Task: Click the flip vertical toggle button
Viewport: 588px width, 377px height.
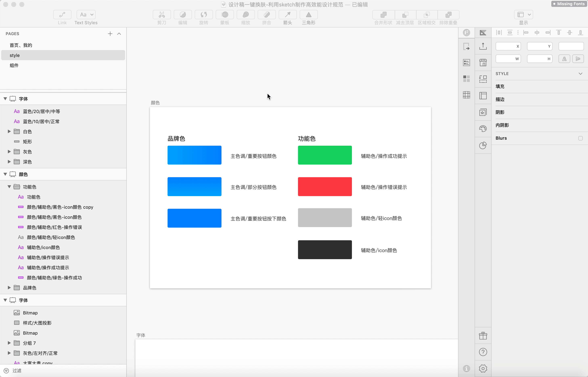Action: [578, 59]
